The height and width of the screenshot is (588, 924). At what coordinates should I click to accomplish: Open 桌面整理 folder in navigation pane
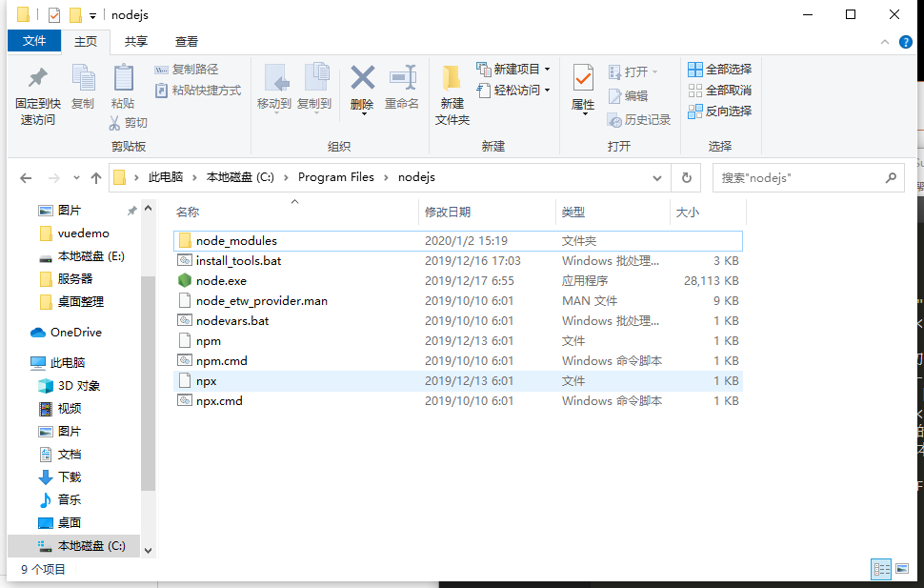71,302
